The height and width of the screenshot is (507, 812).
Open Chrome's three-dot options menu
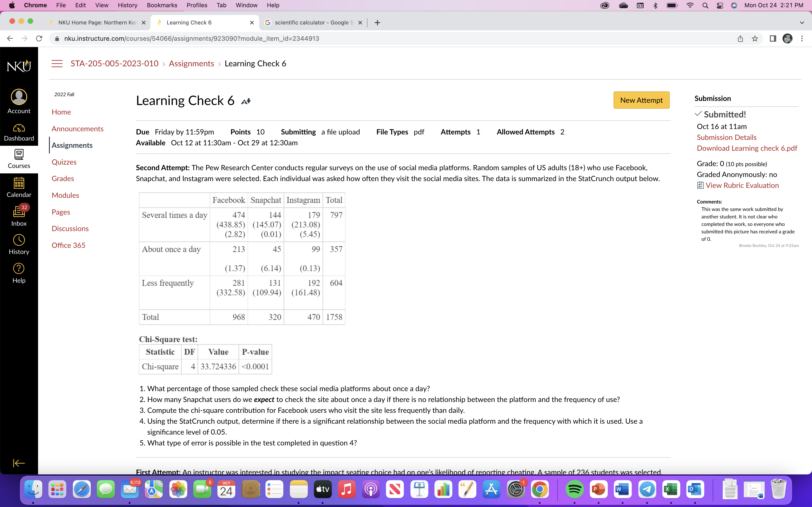tap(802, 38)
